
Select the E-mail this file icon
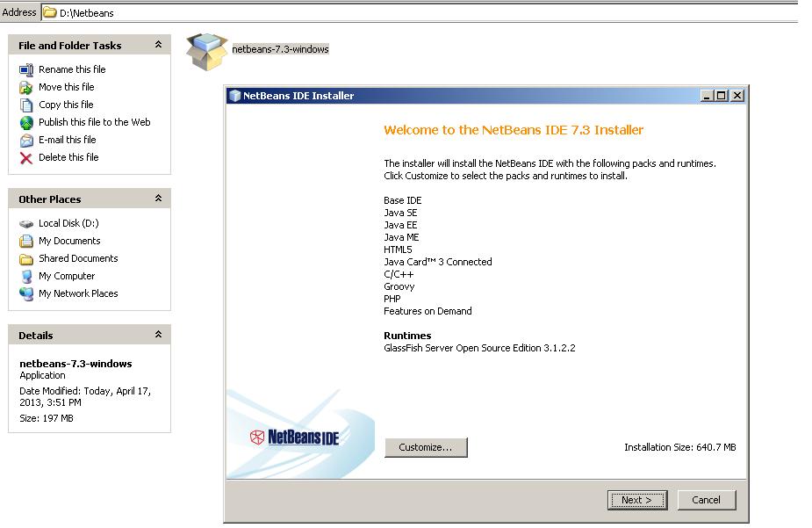[x=26, y=140]
